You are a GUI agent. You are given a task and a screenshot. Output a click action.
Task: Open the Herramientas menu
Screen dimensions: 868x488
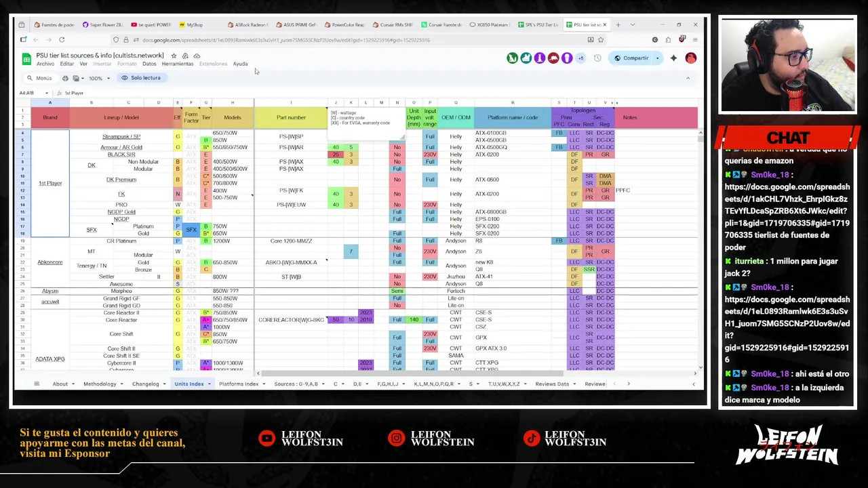[178, 64]
